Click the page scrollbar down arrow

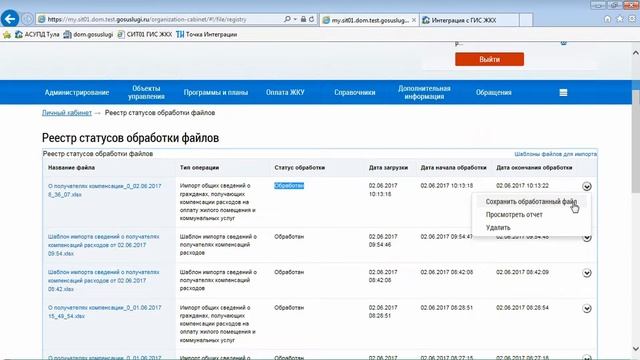tap(636, 349)
